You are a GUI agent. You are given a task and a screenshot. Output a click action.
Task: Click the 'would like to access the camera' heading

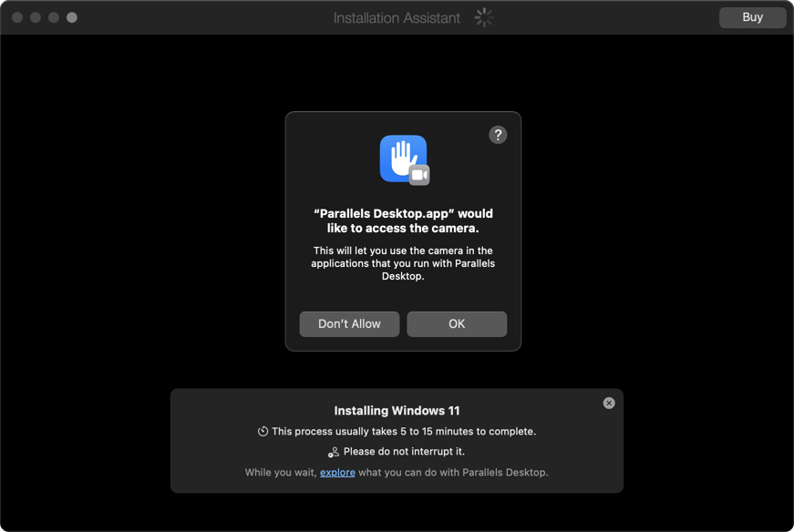[x=403, y=220]
